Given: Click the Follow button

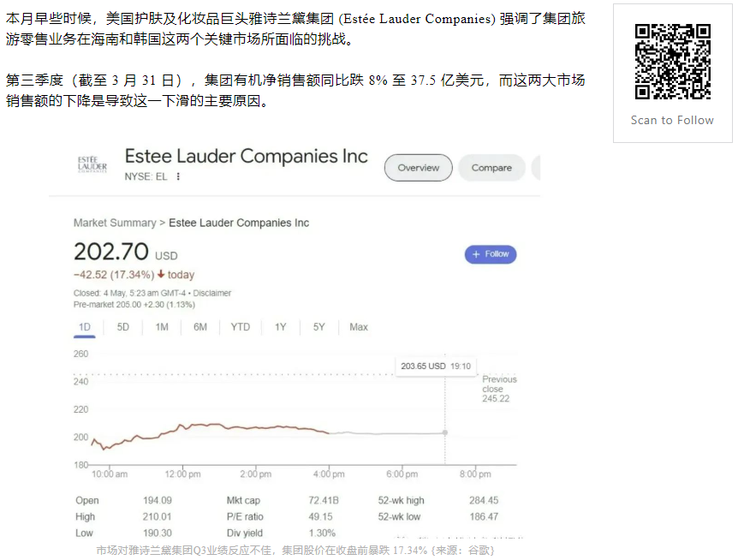Looking at the screenshot, I should (491, 254).
